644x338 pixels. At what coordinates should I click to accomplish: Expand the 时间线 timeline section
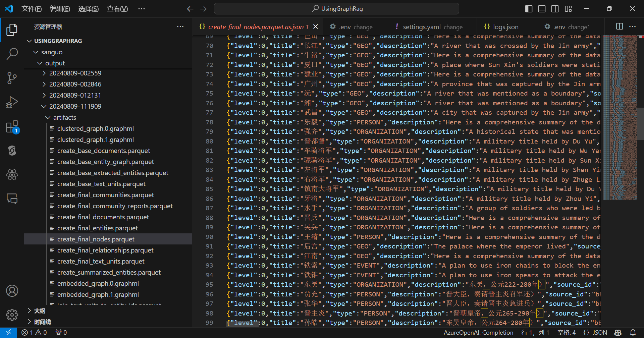point(108,322)
